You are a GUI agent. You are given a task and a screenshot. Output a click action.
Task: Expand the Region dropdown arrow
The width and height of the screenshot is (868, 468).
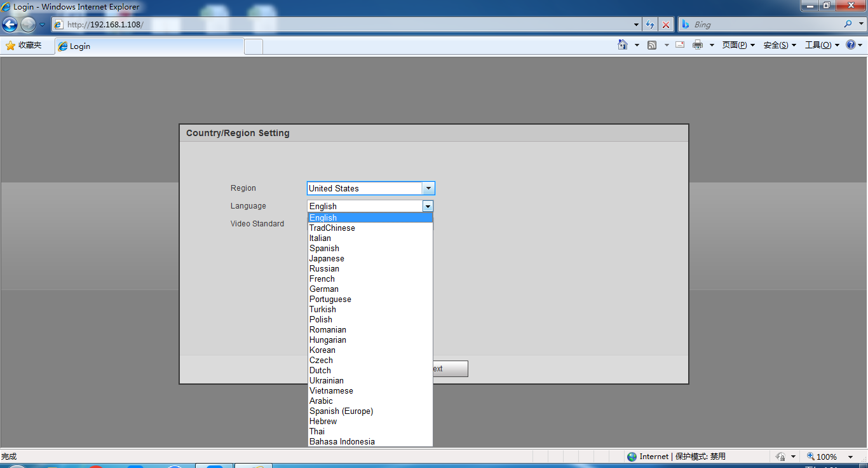pos(428,188)
